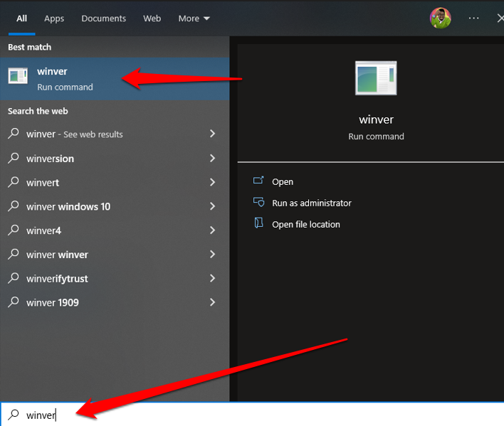Image resolution: width=504 pixels, height=426 pixels.
Task: Select the 'winver windows 10' suggestion
Action: pyautogui.click(x=115, y=206)
